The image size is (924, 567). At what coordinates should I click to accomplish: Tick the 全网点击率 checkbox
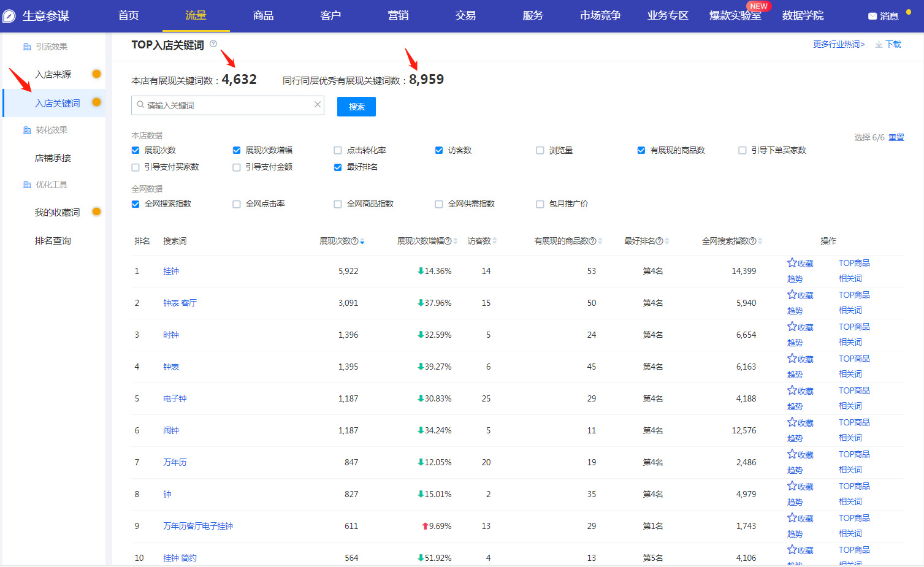tap(237, 204)
